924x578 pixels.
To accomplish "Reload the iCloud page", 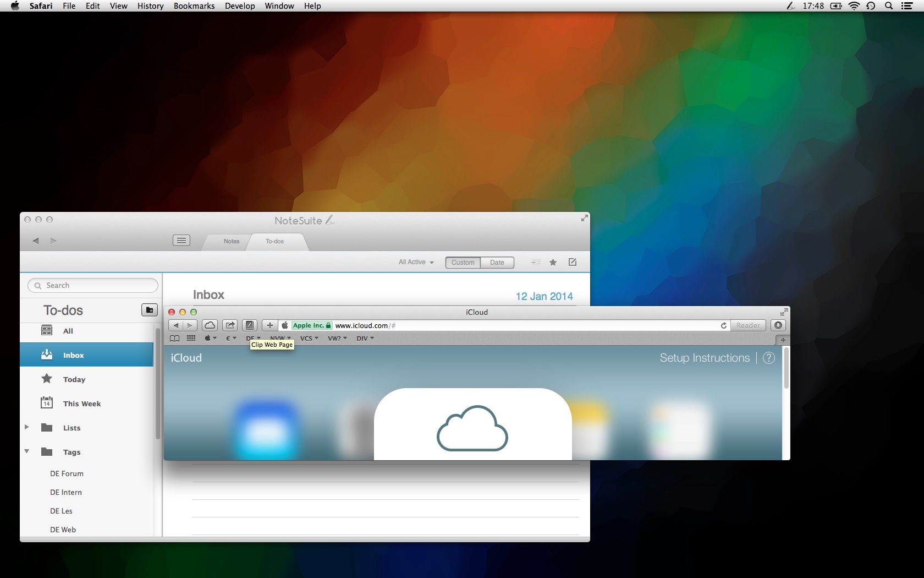I will (x=724, y=325).
